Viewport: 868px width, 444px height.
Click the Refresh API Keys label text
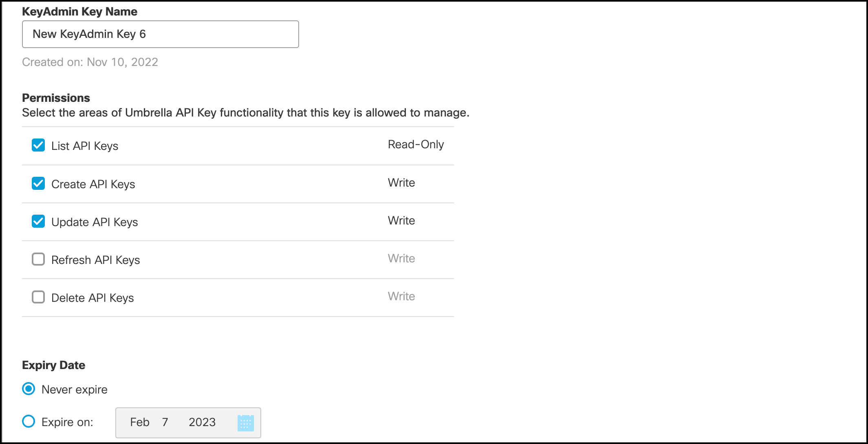(x=95, y=259)
